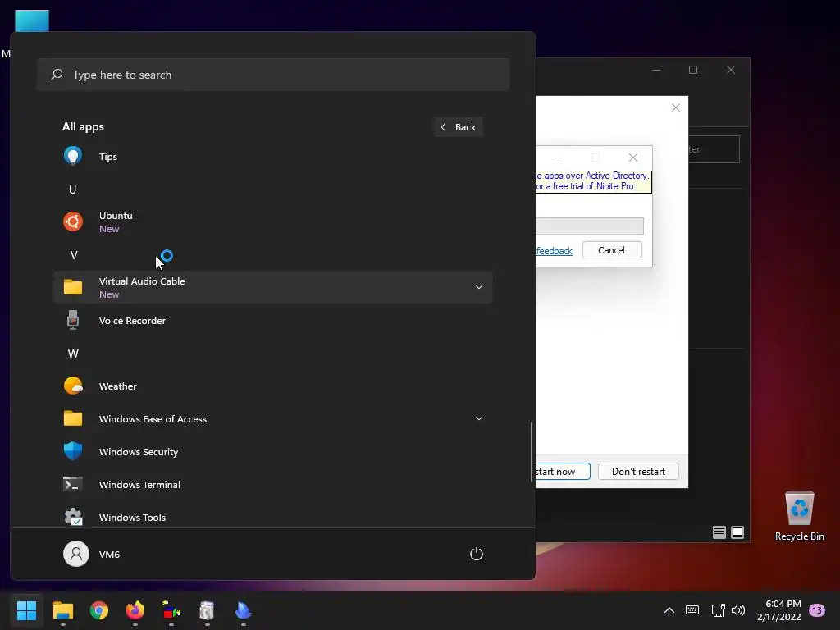Viewport: 840px width, 630px height.
Task: Open the volume tray icon
Action: tap(738, 610)
